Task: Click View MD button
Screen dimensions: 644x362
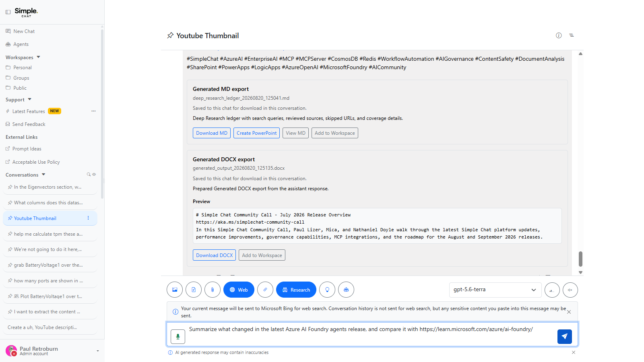Action: click(x=296, y=133)
